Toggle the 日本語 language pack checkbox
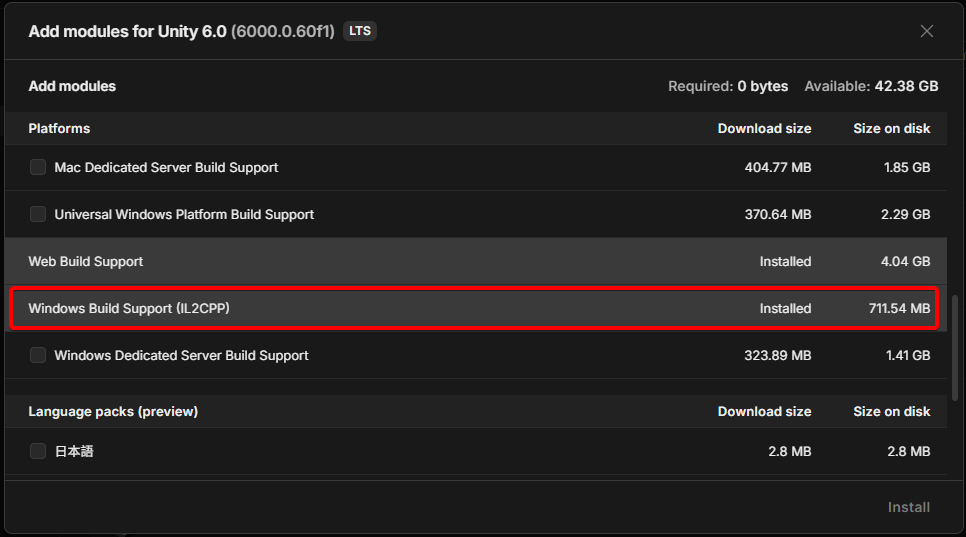Viewport: 966px width, 537px height. (x=38, y=451)
